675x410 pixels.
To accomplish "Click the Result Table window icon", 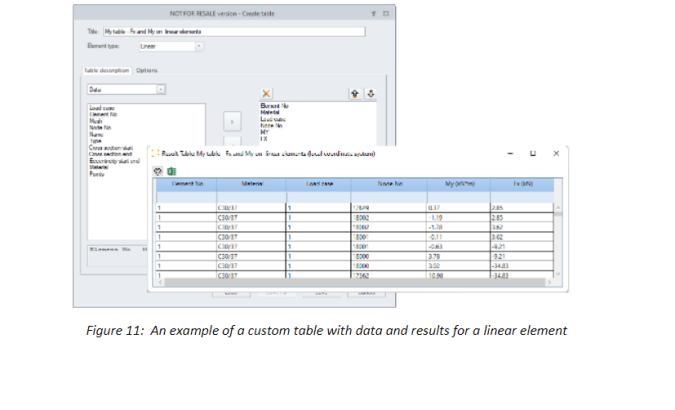I will [155, 153].
